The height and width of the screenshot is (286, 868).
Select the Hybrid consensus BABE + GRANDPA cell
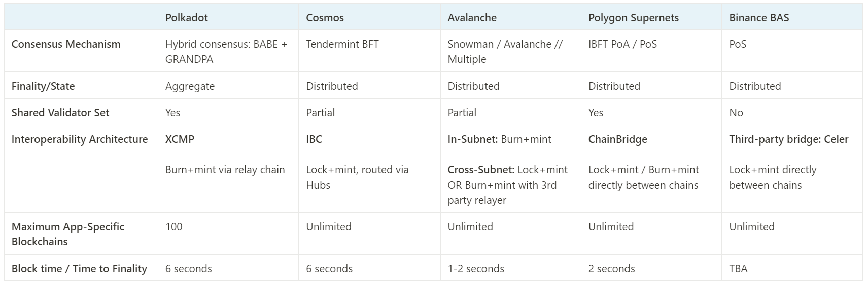click(226, 51)
